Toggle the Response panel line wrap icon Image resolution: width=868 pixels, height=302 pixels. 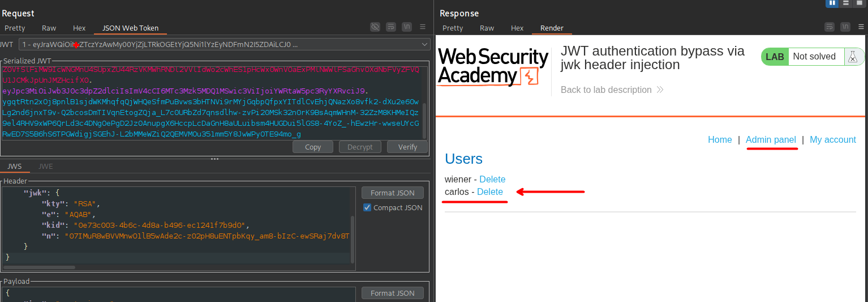tap(830, 27)
